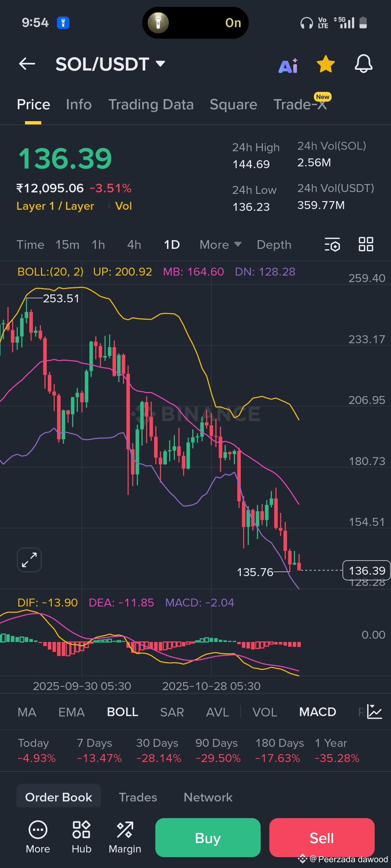Open the AI analysis icon
The image size is (391, 868).
point(288,65)
